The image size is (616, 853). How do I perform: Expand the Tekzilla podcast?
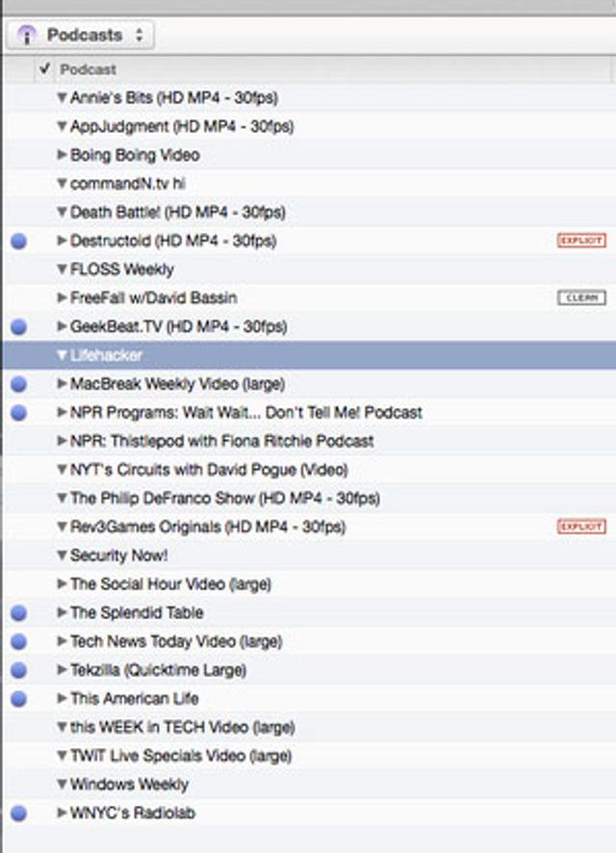(62, 670)
